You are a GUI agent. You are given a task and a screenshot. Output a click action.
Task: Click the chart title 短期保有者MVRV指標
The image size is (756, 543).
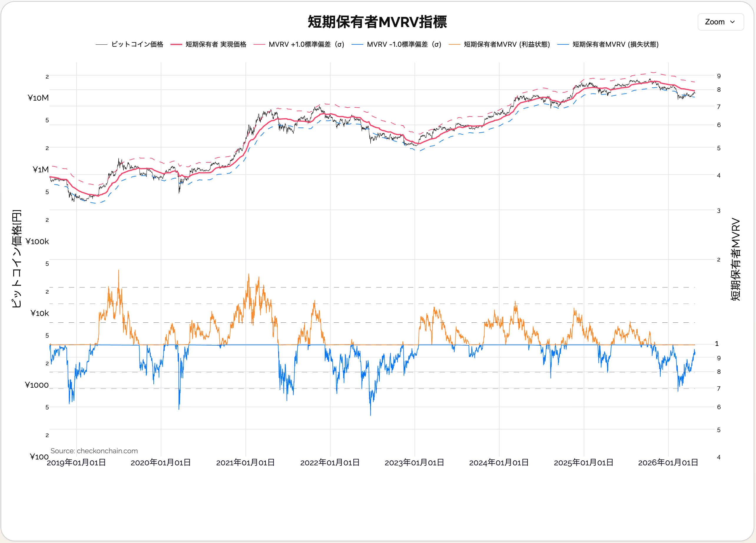[x=377, y=22]
